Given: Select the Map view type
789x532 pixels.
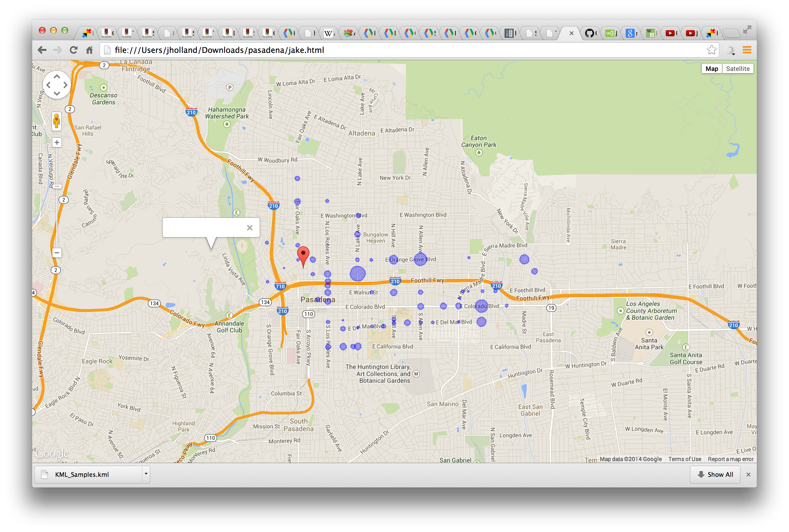Looking at the screenshot, I should [x=711, y=69].
